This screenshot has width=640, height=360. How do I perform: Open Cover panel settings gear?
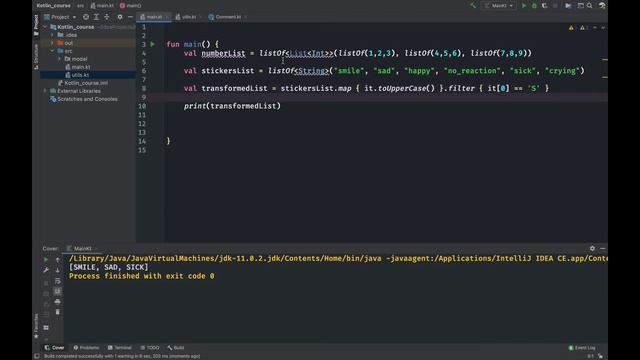[x=592, y=248]
